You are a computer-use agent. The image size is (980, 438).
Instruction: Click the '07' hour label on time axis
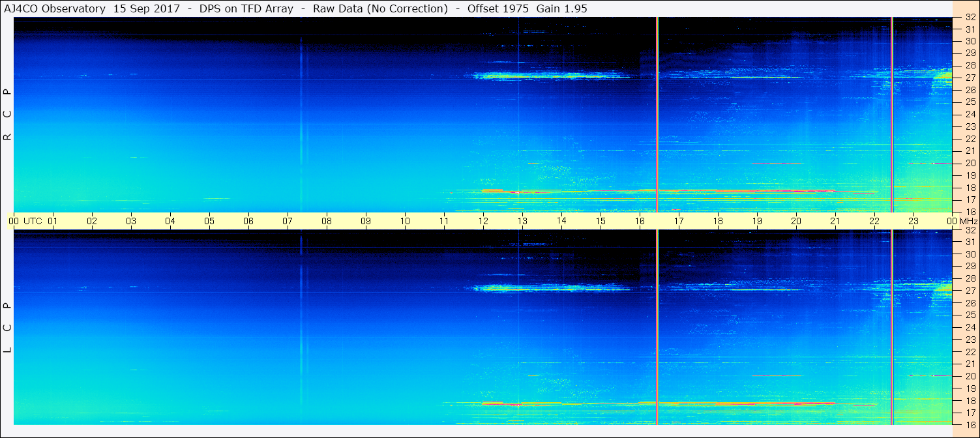288,221
